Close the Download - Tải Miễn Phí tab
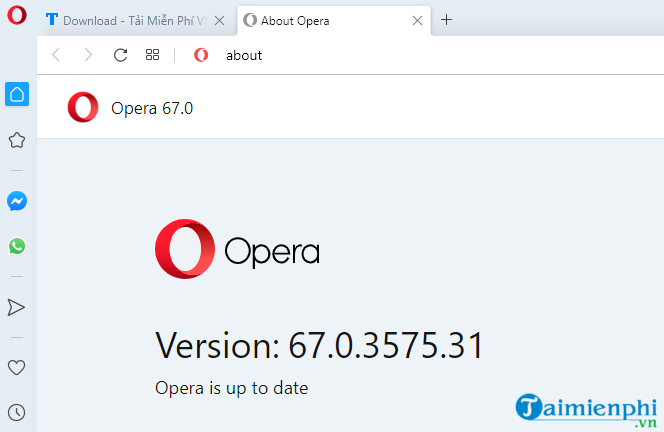664x432 pixels. (x=219, y=20)
